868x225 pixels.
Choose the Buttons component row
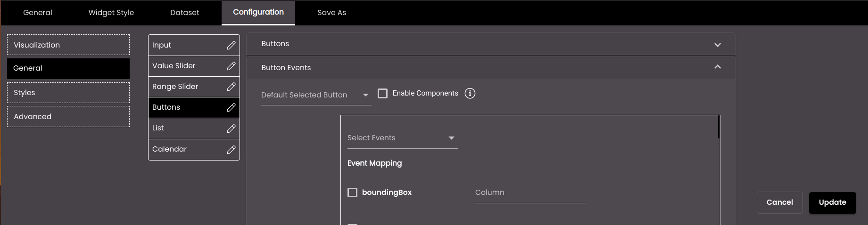194,107
